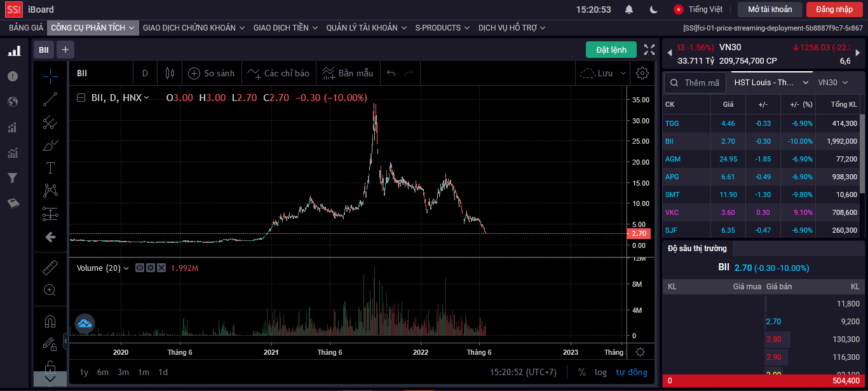Open chart axis settings gear at bottom
868x391 pixels.
(x=641, y=352)
